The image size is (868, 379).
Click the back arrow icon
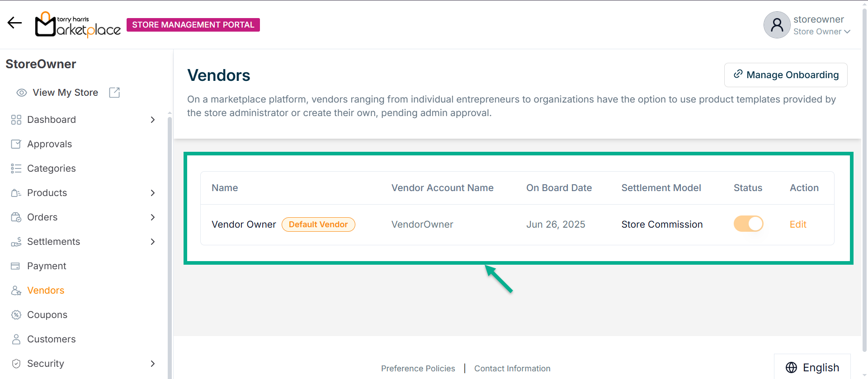pos(14,23)
